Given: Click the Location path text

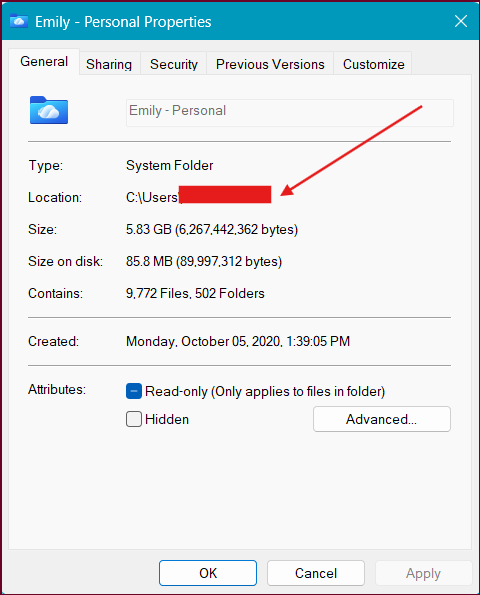Looking at the screenshot, I should 198,197.
